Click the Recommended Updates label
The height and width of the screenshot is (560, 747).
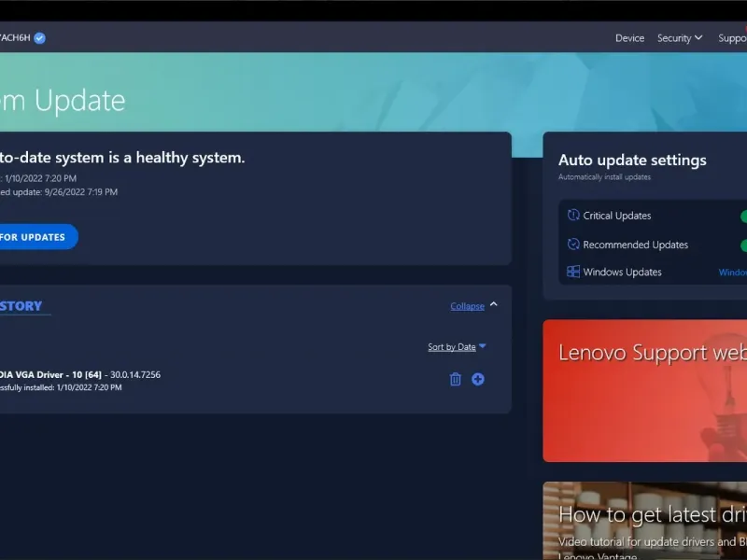tap(636, 245)
